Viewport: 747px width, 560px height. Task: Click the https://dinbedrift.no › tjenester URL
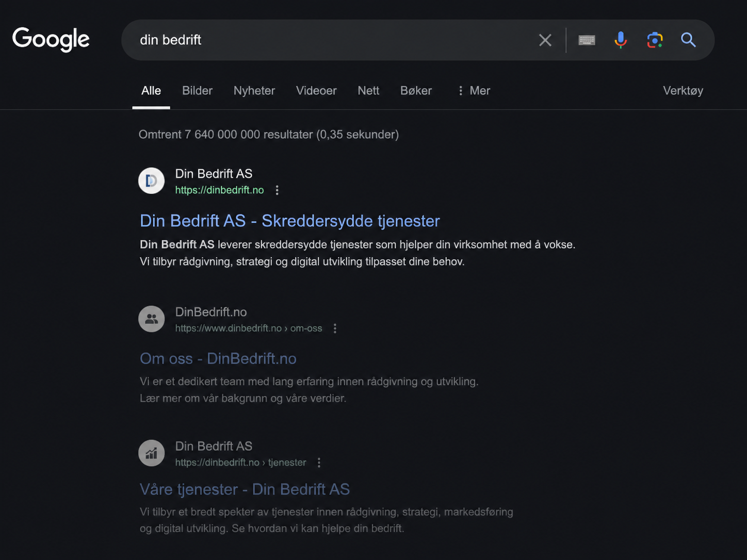(240, 463)
